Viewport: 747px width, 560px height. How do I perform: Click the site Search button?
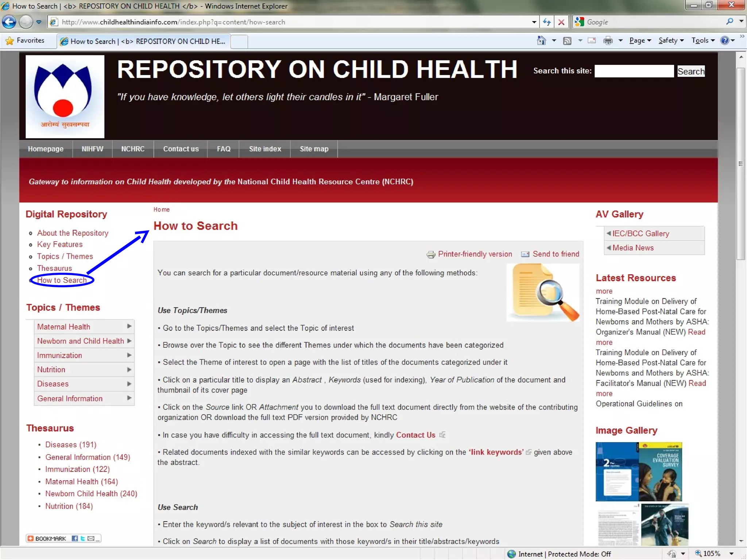point(691,71)
